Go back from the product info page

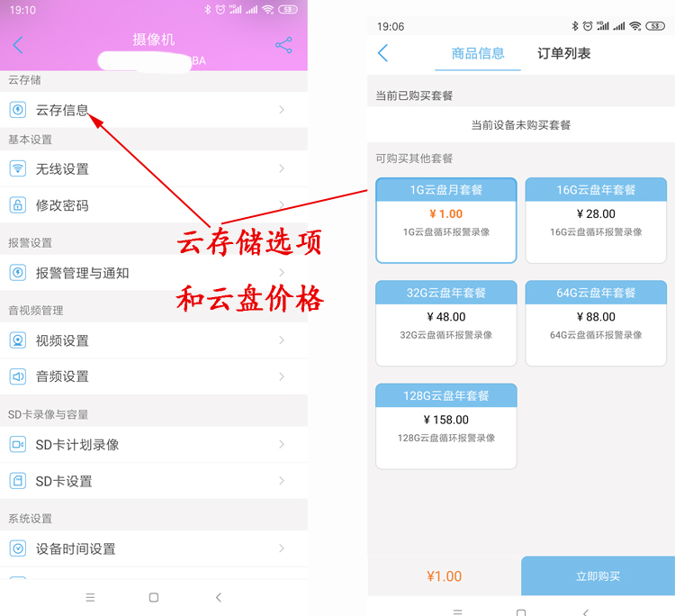[382, 53]
